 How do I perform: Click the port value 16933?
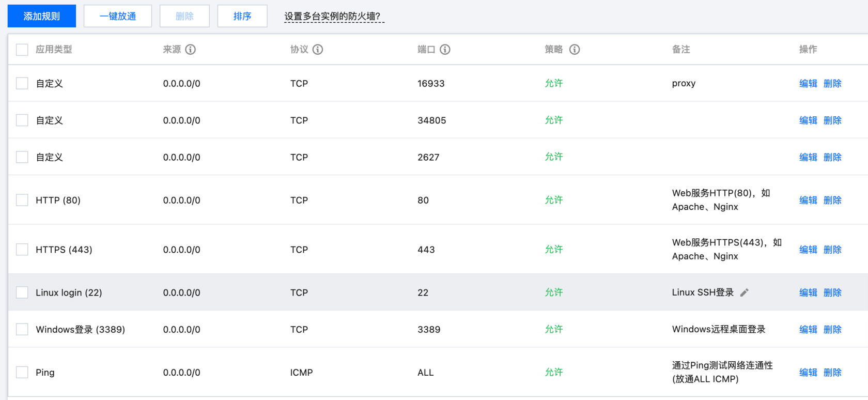pyautogui.click(x=431, y=83)
